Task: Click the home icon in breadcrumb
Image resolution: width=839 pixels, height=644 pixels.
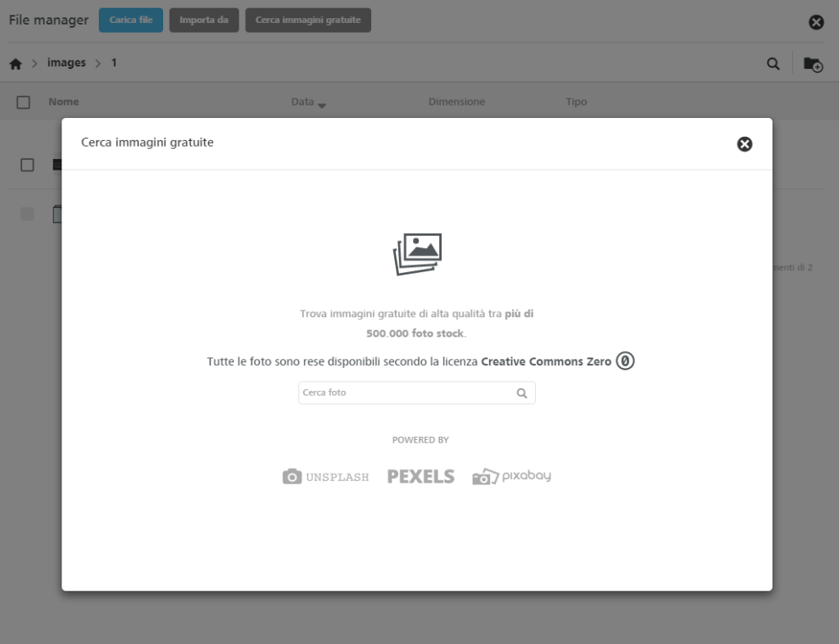Action: tap(16, 64)
